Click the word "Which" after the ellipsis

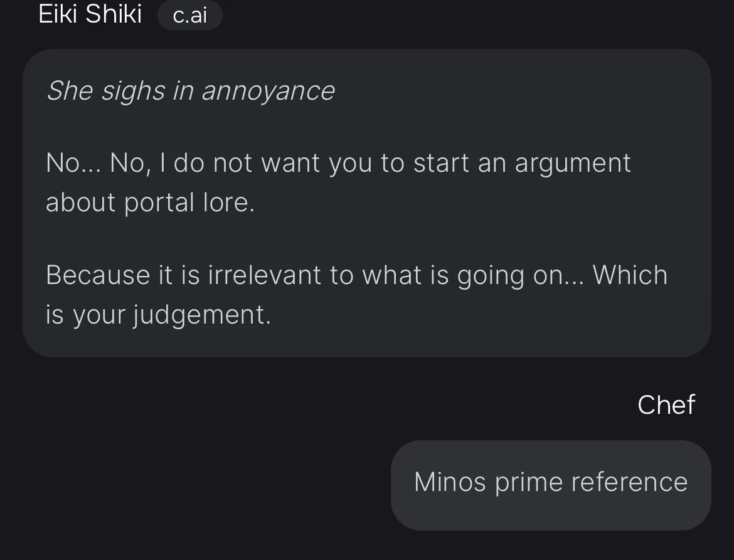[x=630, y=275]
